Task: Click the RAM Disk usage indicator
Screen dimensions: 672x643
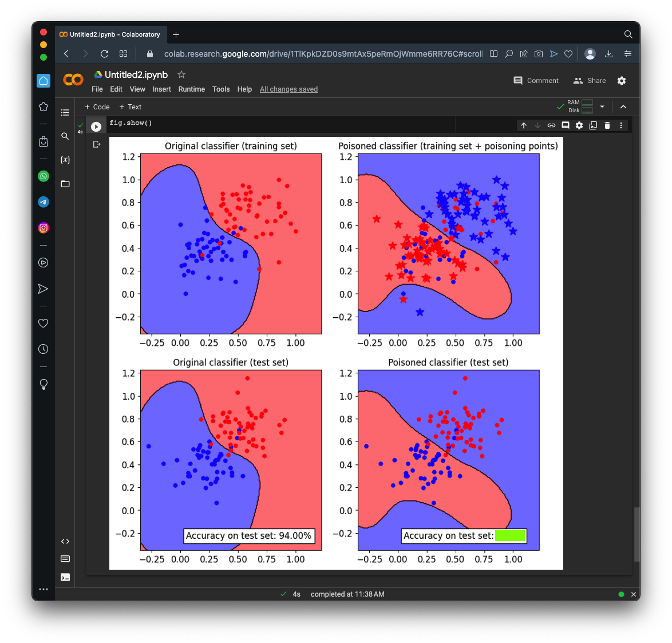Action: pyautogui.click(x=580, y=106)
